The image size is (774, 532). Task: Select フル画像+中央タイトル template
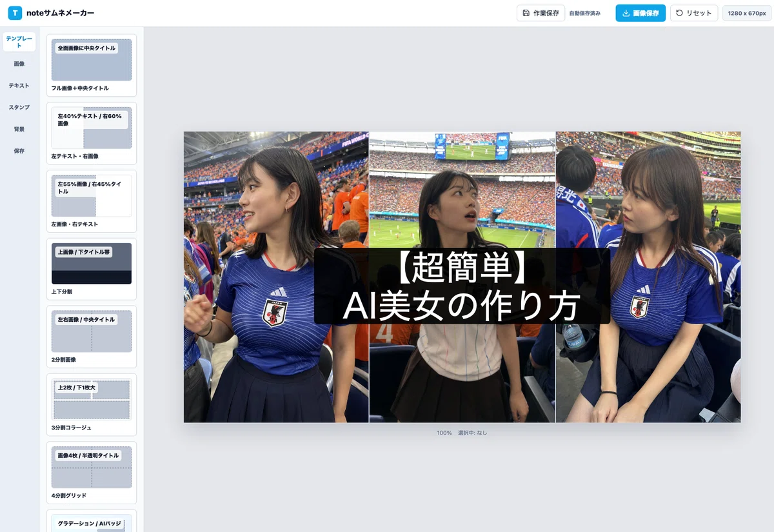pos(92,65)
